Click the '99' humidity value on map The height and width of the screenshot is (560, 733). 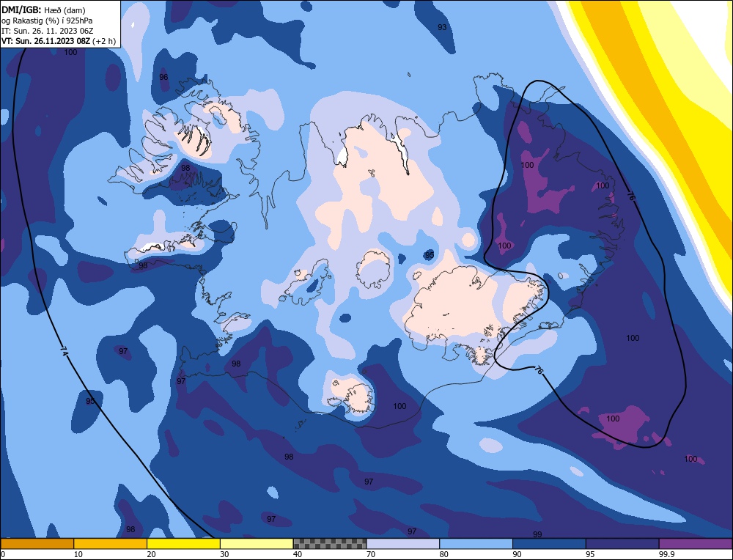click(537, 534)
